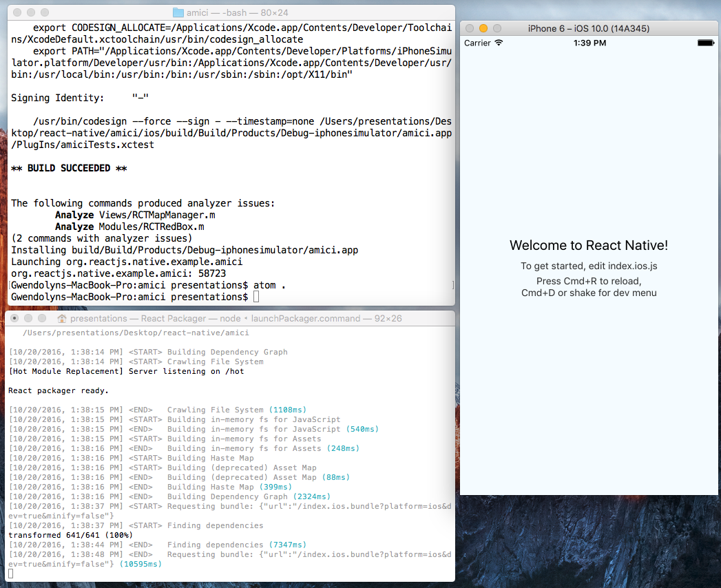Click '[Hot Module Replacement] Server listening' line

pos(126,371)
